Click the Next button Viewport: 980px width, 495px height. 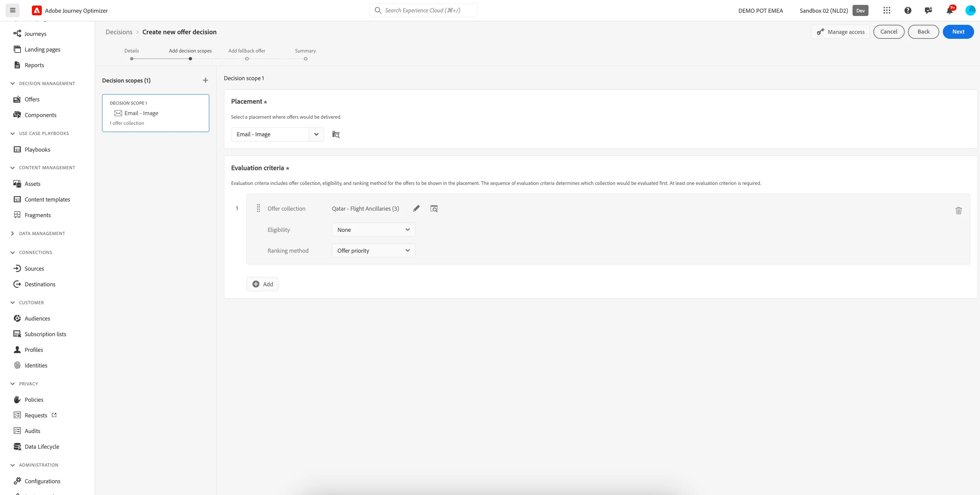click(x=958, y=32)
